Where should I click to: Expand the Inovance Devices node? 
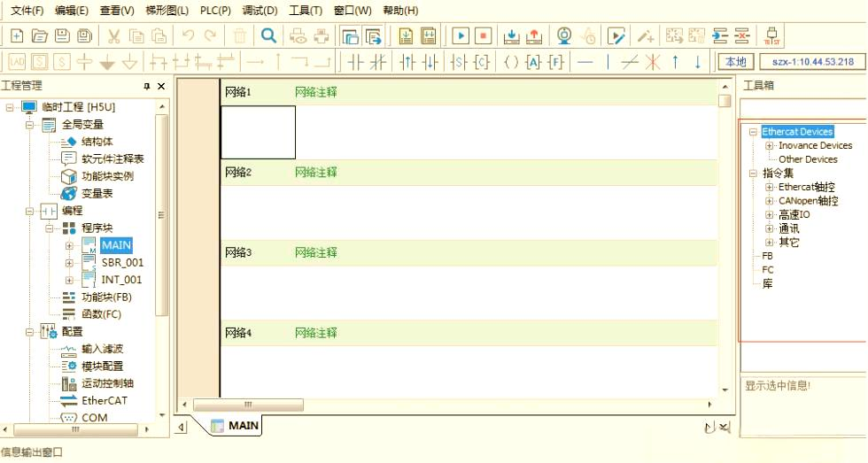click(769, 145)
